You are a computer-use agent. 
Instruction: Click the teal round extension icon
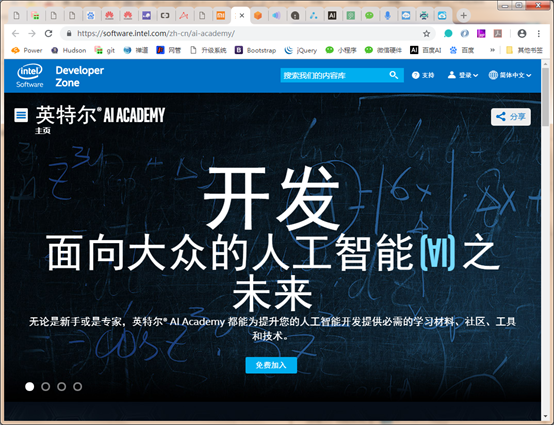point(448,34)
